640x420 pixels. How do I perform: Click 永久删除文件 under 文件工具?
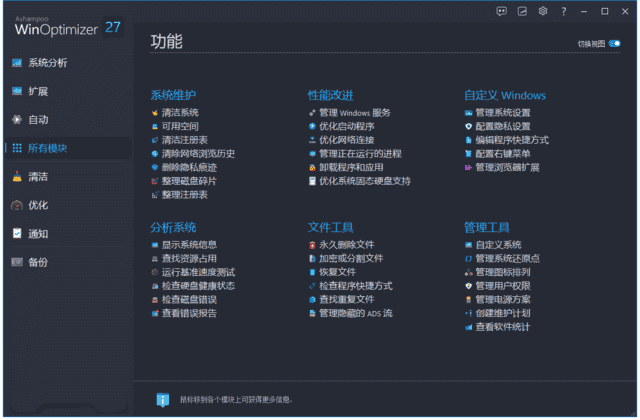coord(346,245)
